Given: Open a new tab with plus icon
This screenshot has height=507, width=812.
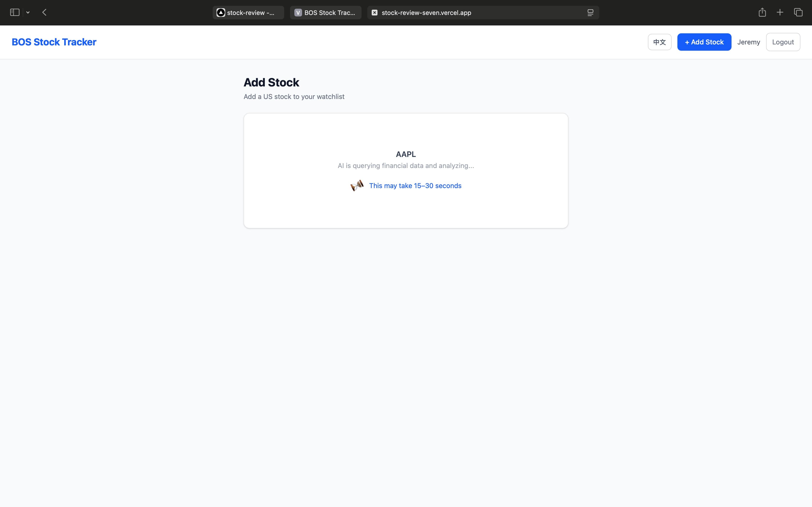Looking at the screenshot, I should [x=780, y=12].
